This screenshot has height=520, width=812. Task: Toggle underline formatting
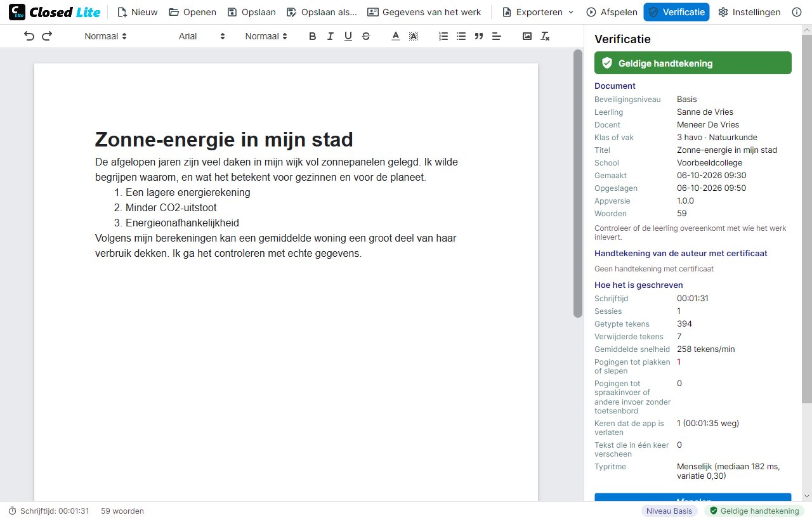point(348,36)
